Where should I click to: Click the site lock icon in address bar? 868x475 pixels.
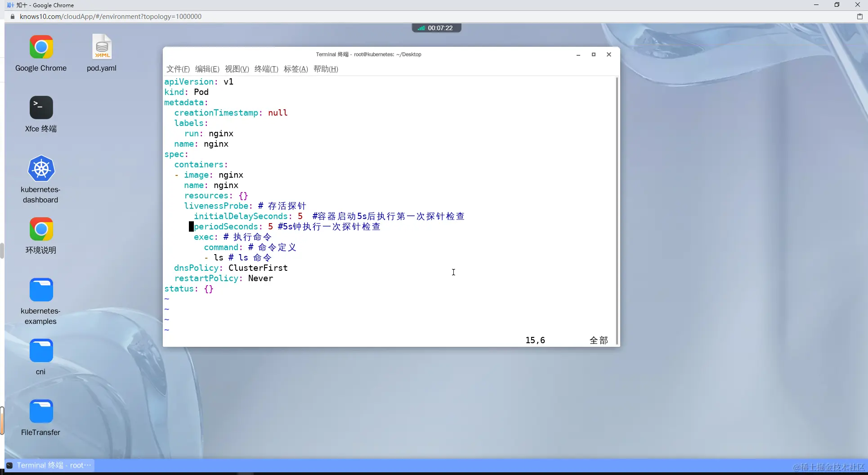click(x=12, y=17)
